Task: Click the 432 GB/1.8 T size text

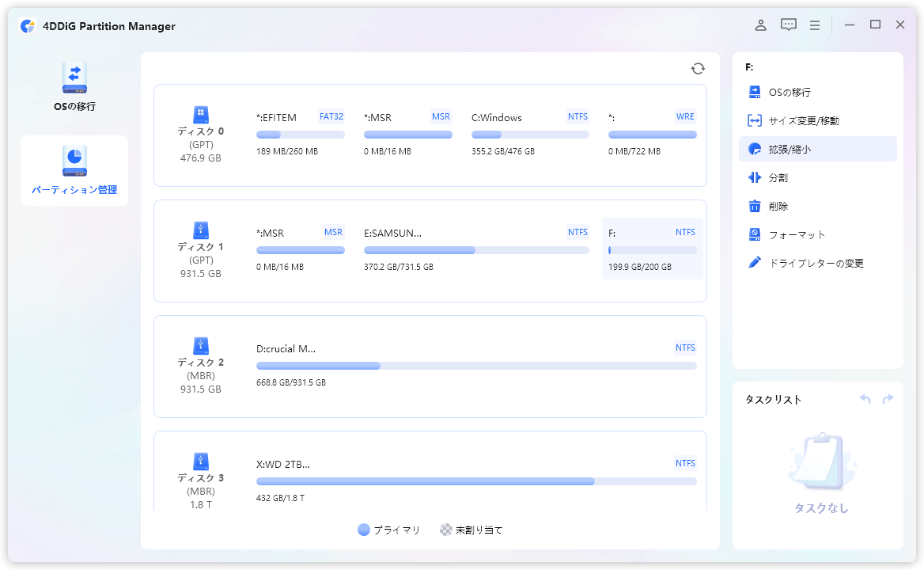Action: [x=280, y=498]
